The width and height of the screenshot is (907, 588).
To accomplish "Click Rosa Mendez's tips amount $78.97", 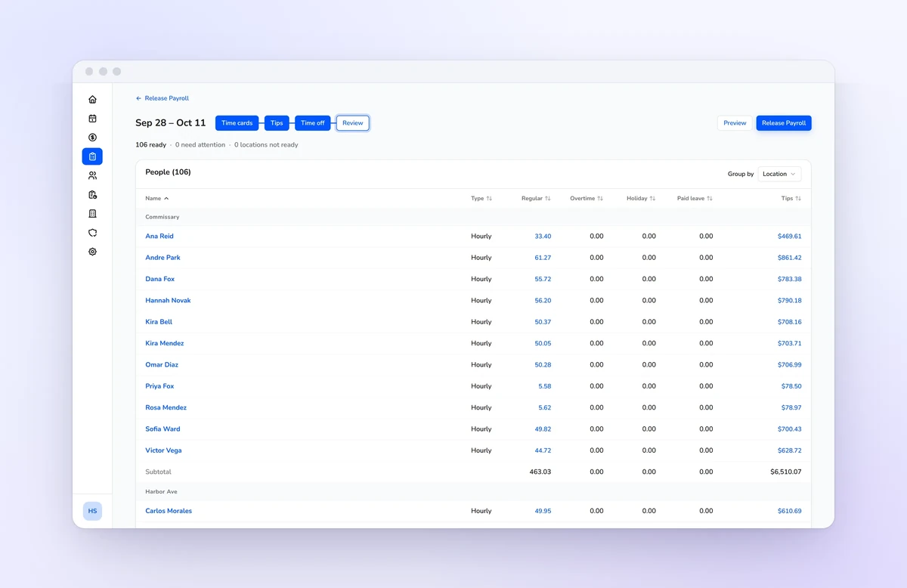I will pyautogui.click(x=791, y=407).
